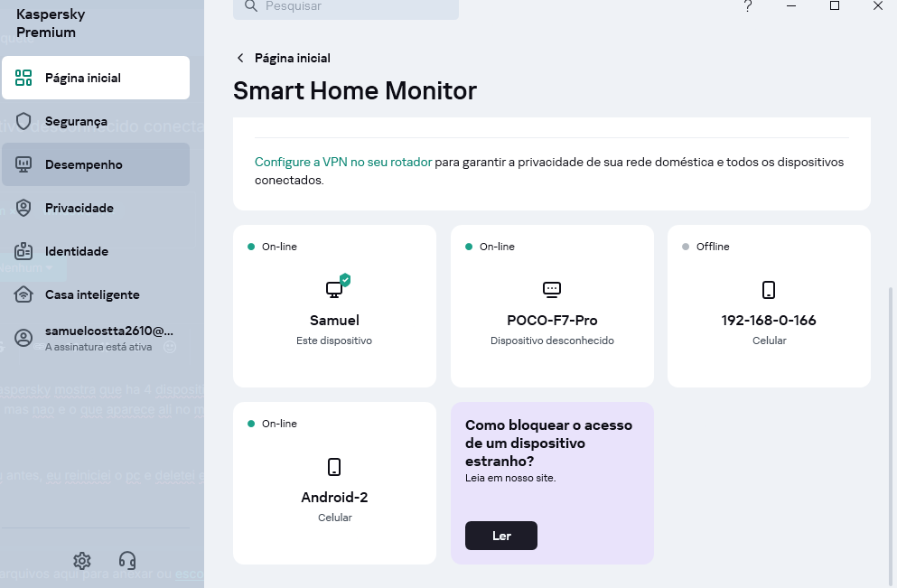897x588 pixels.
Task: Close the Kaspersky window
Action: tap(878, 5)
